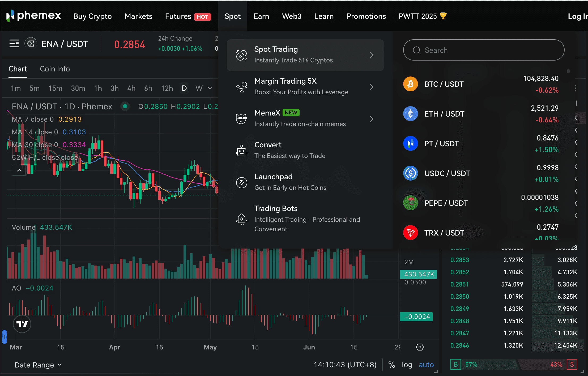Click the PT coin icon

(x=410, y=143)
